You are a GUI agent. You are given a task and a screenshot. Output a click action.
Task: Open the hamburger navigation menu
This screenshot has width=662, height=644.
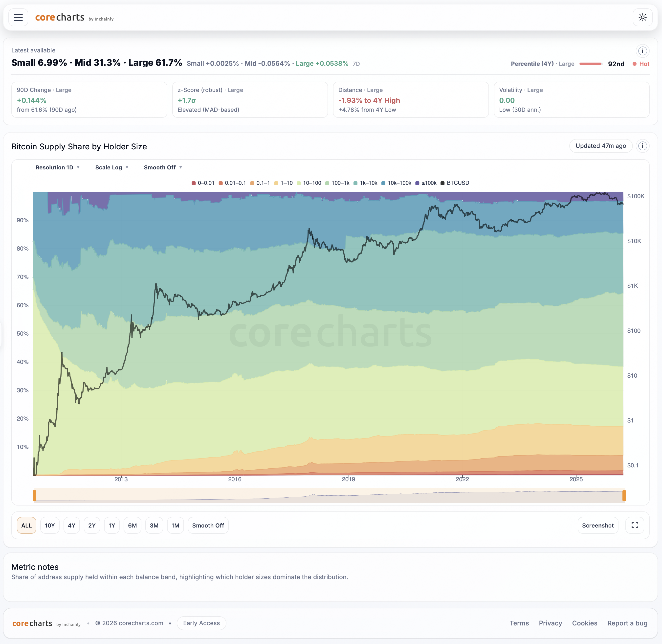tap(18, 17)
